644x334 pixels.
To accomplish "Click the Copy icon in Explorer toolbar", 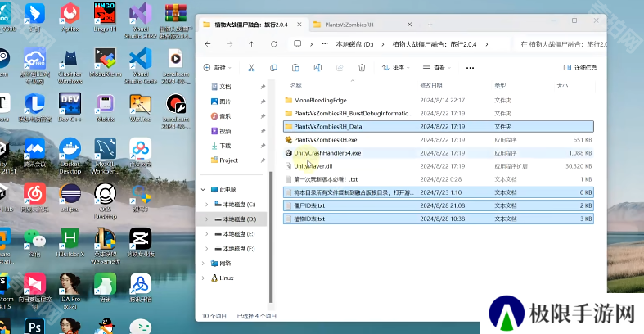I will point(273,68).
